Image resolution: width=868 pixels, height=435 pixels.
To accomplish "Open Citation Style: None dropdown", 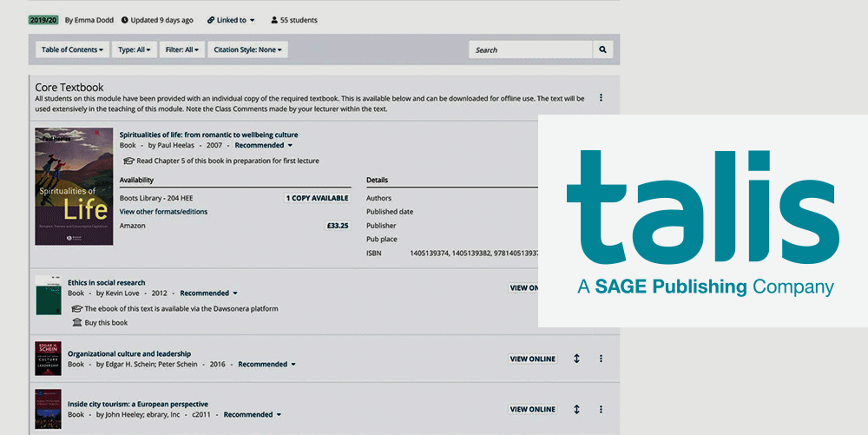I will pos(248,50).
